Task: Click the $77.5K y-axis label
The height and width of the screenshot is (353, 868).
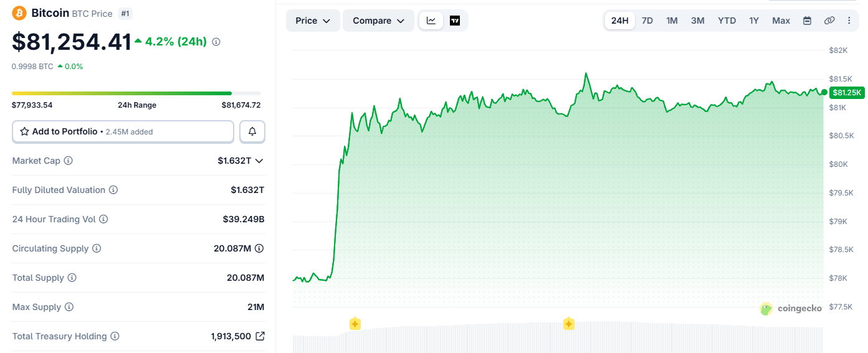Action: pyautogui.click(x=841, y=307)
